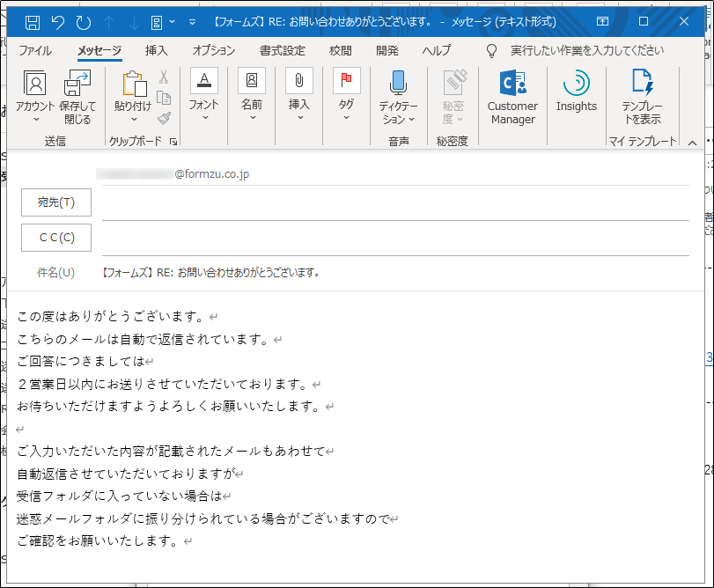Image resolution: width=714 pixels, height=588 pixels.
Task: Click line 'ご確認をお願いいたします。'
Action: pyautogui.click(x=99, y=541)
